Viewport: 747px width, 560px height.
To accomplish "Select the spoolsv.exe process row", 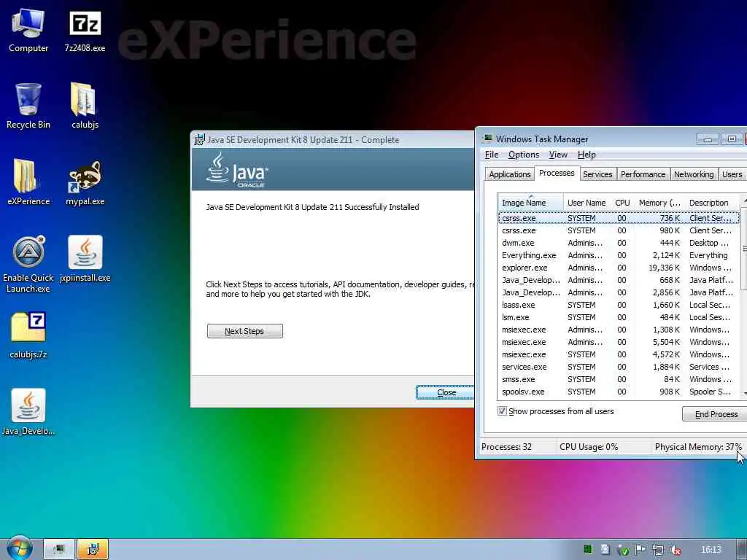I will [619, 392].
